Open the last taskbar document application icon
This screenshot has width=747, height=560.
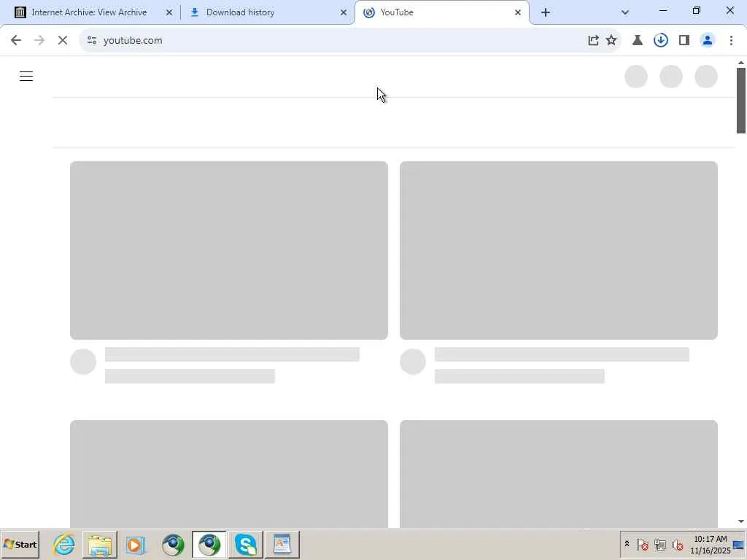282,544
